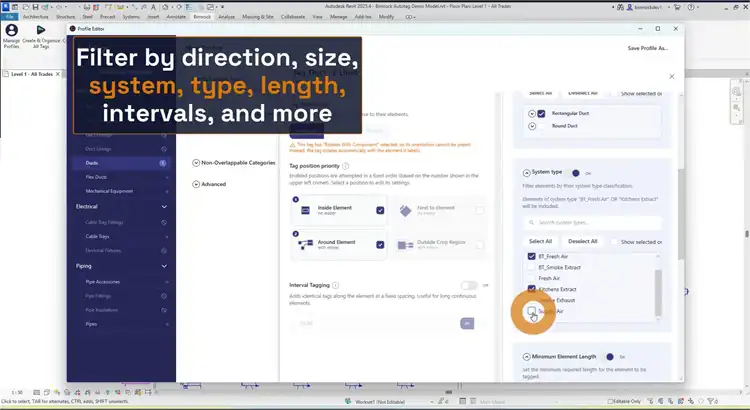
Task: Check the BT_Smoke Extract system type
Action: 531,267
